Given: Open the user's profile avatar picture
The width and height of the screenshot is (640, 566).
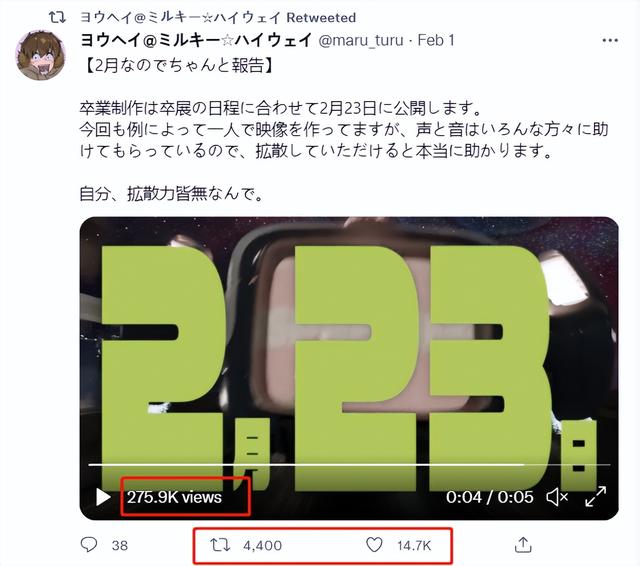Looking at the screenshot, I should pyautogui.click(x=40, y=55).
